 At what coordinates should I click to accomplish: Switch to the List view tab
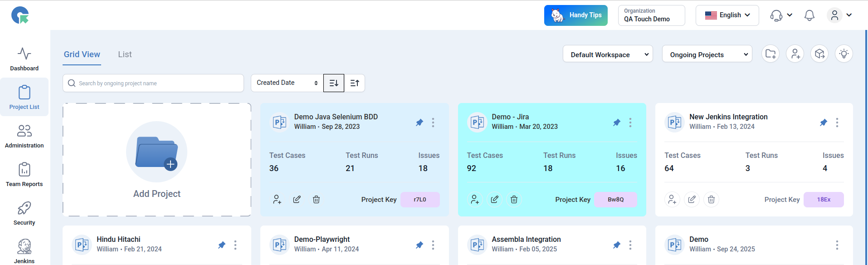125,54
